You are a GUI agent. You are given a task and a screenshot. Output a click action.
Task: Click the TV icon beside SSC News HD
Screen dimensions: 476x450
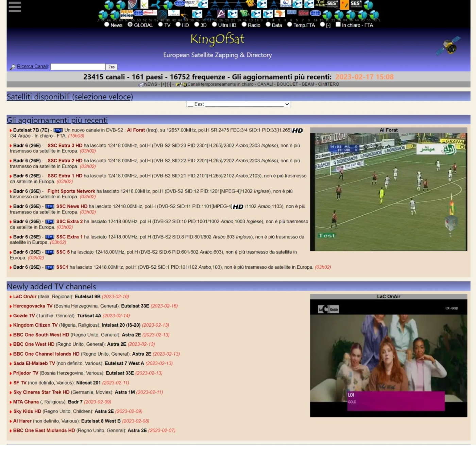click(x=50, y=206)
